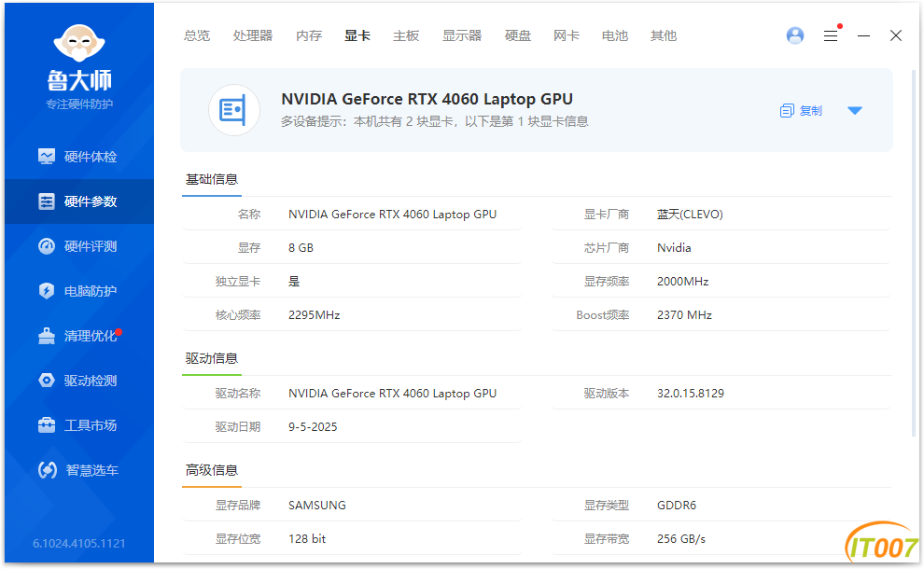The image size is (924, 569).
Task: Click the 芯片厂商 value Nvidia
Action: pos(674,248)
